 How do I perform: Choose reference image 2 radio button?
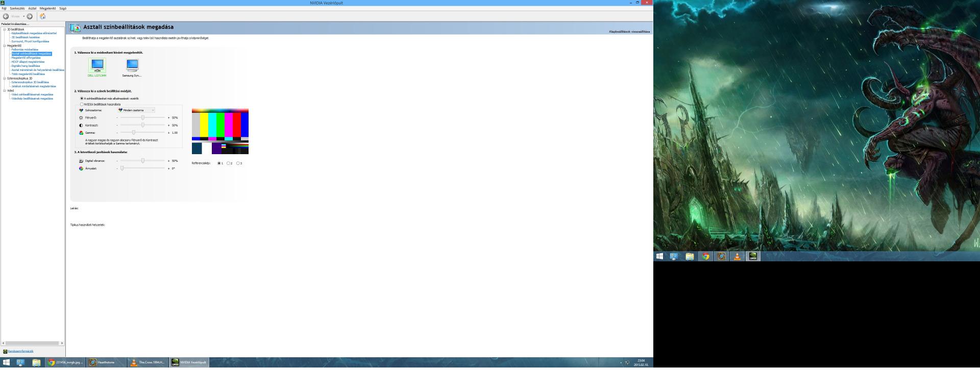tap(228, 163)
